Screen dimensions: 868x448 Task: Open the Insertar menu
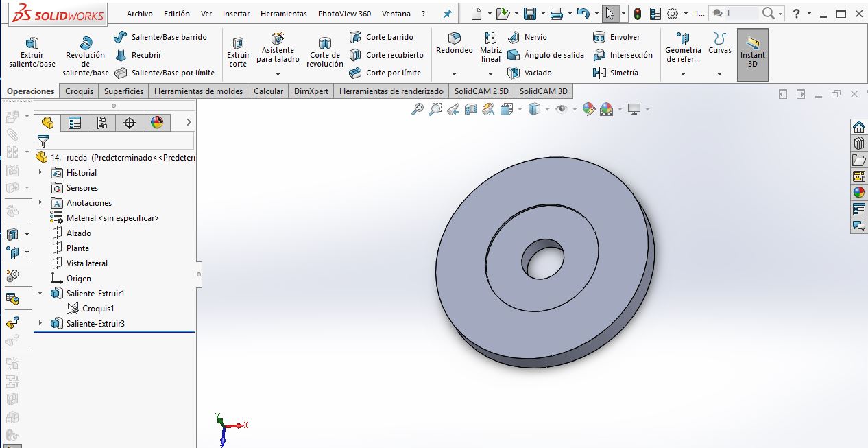236,14
